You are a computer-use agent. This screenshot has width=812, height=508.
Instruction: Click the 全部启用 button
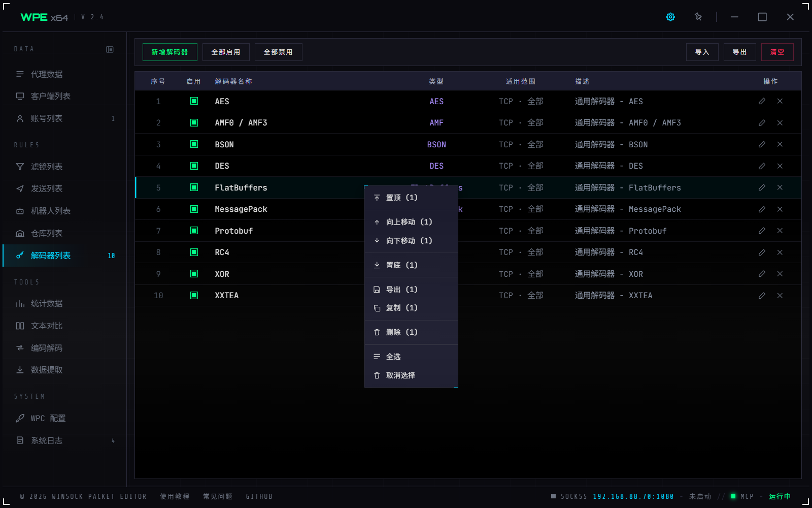[x=226, y=52]
